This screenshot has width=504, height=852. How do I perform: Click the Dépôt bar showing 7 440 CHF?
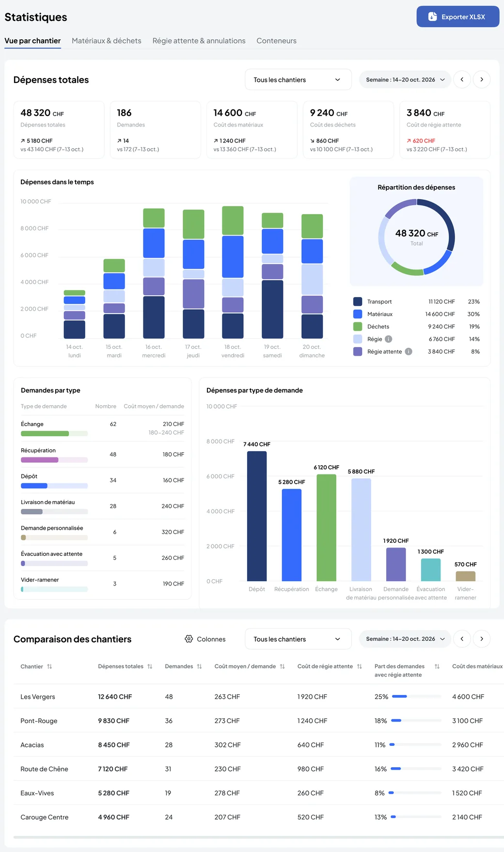[x=257, y=516]
